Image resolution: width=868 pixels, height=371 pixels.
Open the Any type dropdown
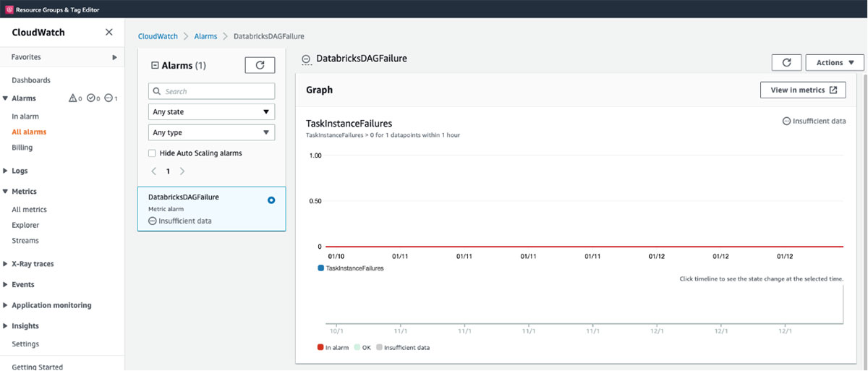211,132
